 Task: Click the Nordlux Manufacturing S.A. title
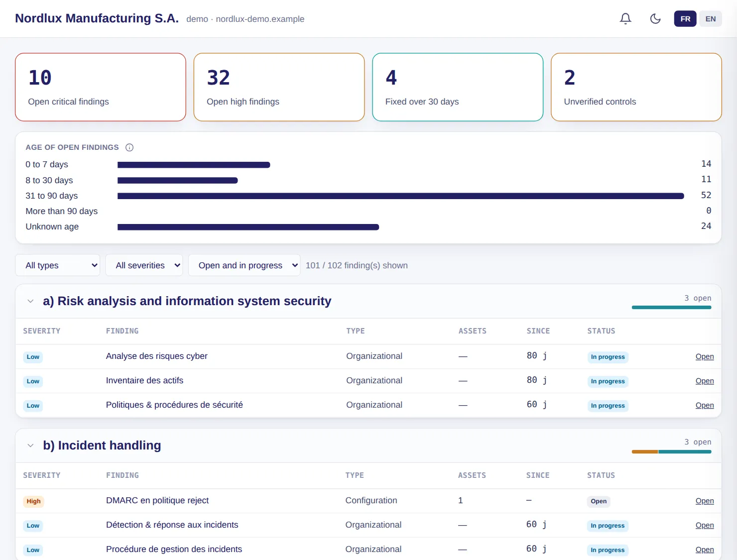pyautogui.click(x=97, y=18)
